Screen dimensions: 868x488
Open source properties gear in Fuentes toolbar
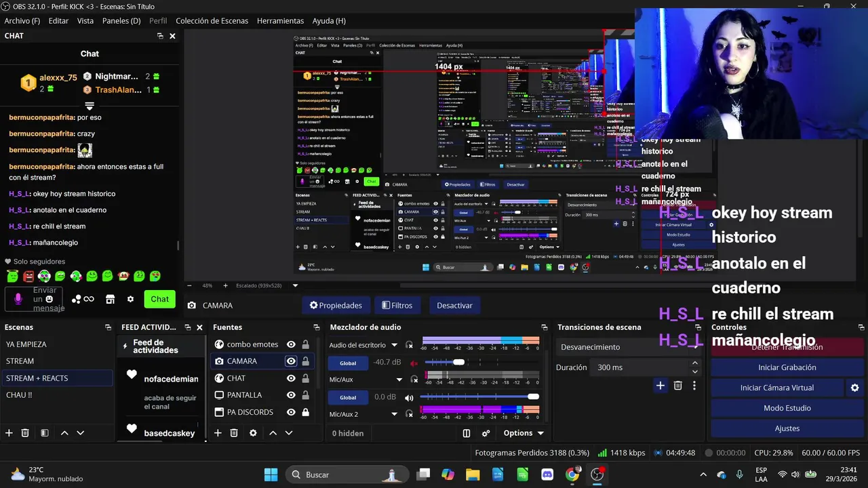click(x=253, y=432)
